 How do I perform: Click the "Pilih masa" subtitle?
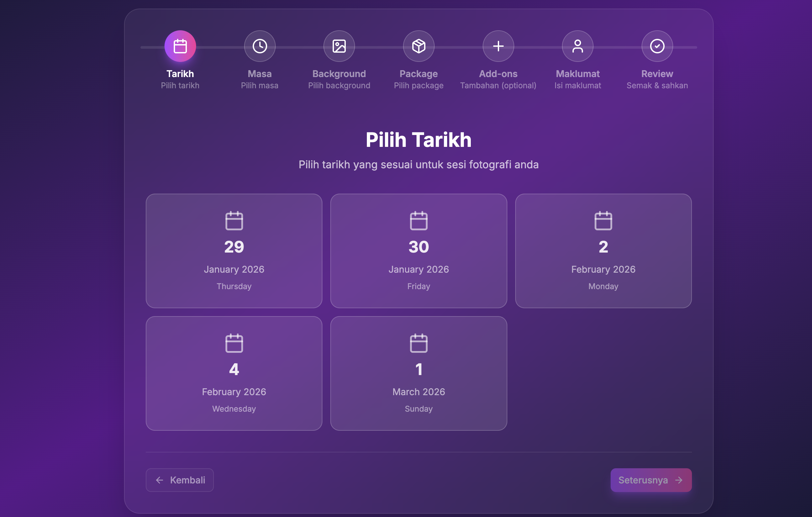pyautogui.click(x=260, y=85)
